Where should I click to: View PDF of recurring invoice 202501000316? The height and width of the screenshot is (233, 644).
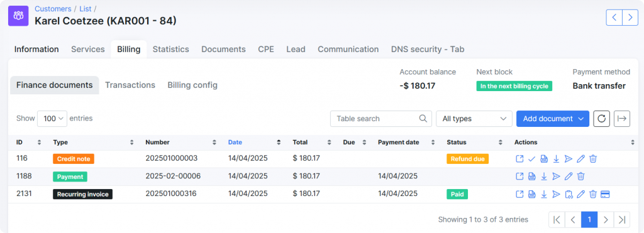[532, 194]
